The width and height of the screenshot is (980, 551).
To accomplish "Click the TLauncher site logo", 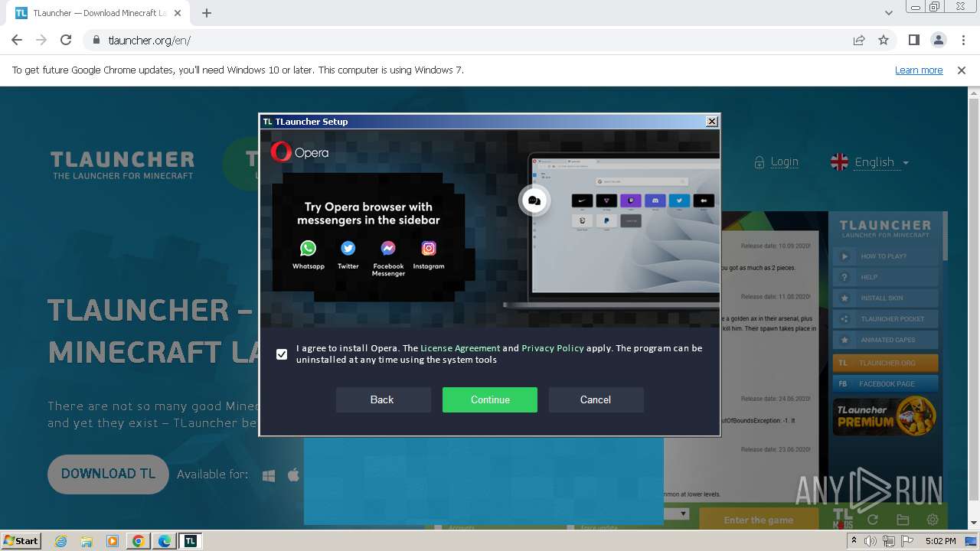I will 122,165.
